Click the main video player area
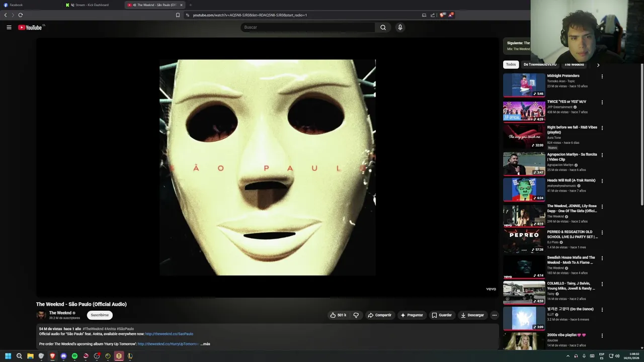The height and width of the screenshot is (362, 644). 267,167
